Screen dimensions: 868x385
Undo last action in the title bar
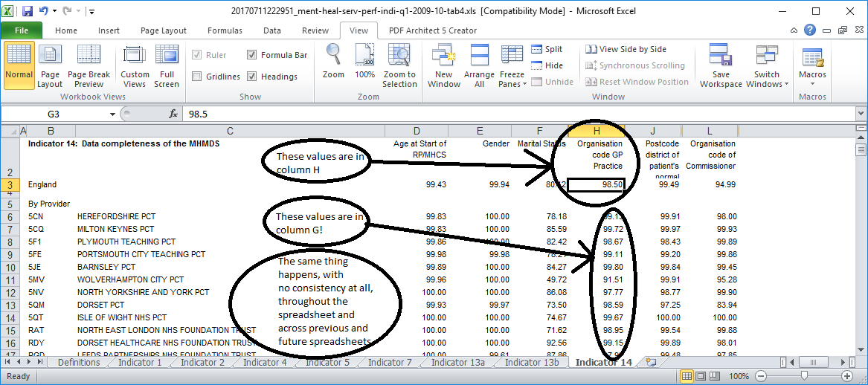(45, 10)
